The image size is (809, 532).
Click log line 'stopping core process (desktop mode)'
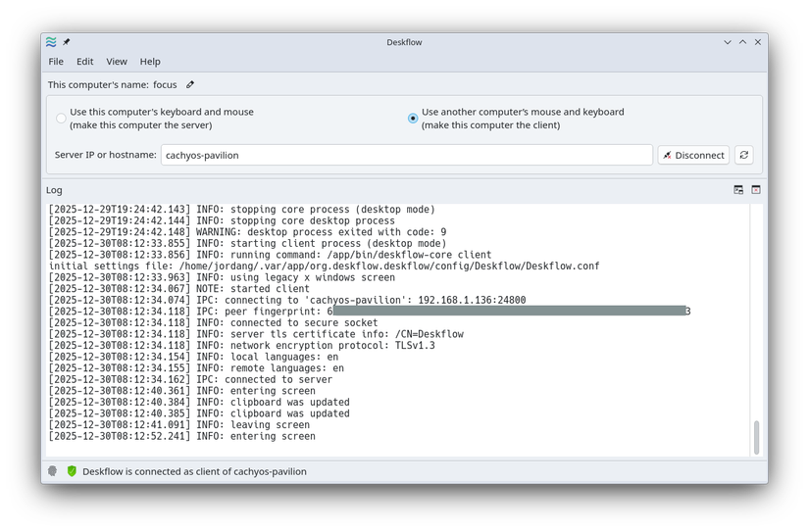[242, 210]
